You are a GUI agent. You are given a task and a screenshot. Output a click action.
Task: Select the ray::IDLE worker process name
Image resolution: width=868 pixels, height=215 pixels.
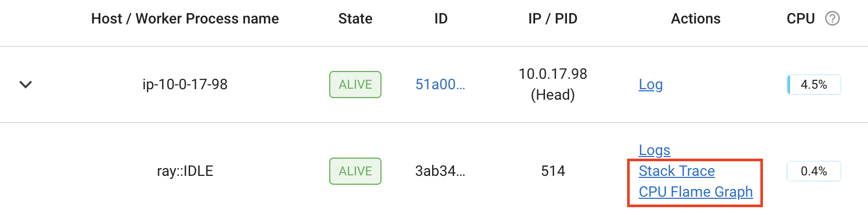185,171
